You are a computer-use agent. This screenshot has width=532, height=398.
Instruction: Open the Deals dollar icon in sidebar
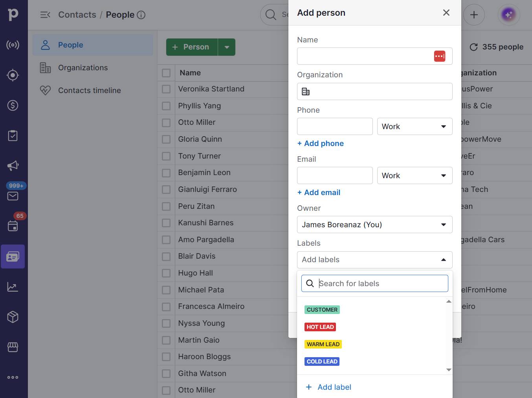click(13, 106)
